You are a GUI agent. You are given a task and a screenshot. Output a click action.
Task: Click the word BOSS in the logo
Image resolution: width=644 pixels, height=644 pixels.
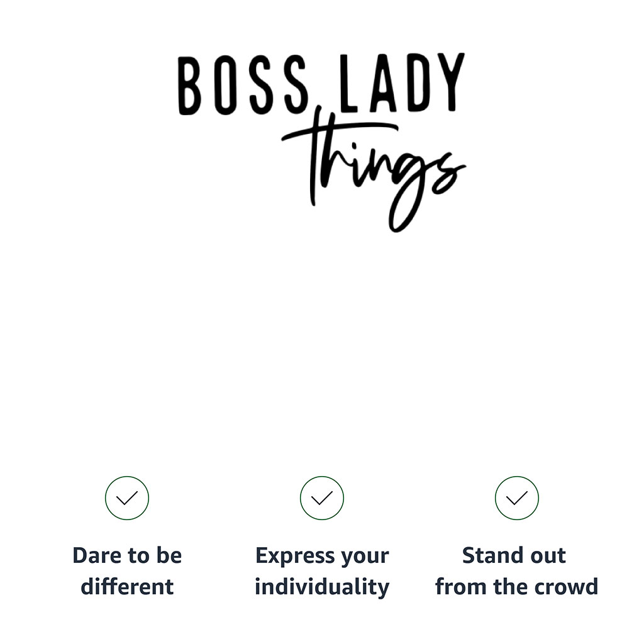coord(242,85)
